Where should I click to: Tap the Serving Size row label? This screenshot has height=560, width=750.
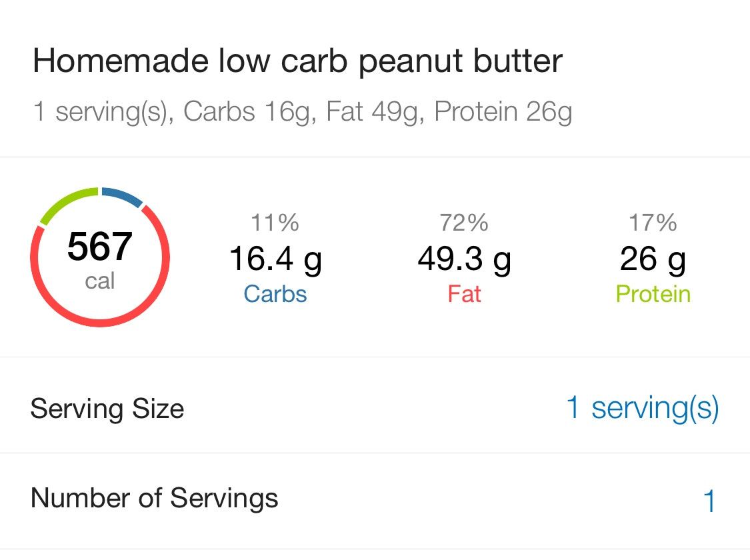(107, 408)
